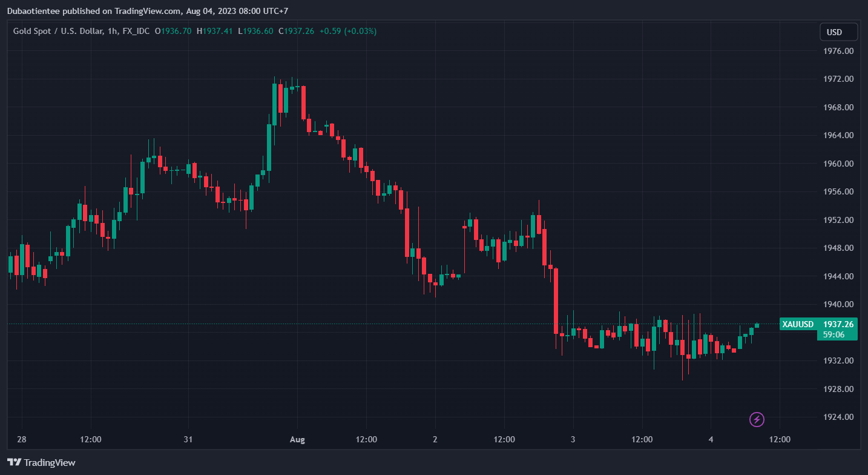Image resolution: width=868 pixels, height=475 pixels.
Task: Open the USD currency selector
Action: [x=838, y=32]
